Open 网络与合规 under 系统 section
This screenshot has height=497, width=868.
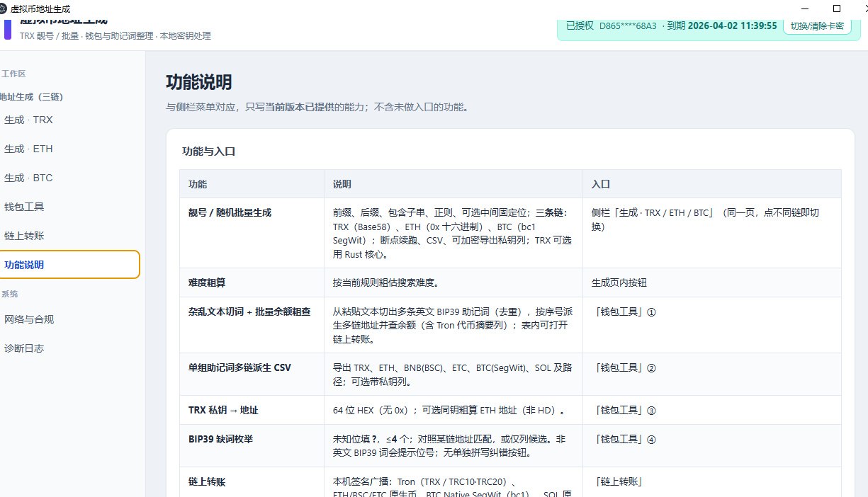tap(29, 319)
